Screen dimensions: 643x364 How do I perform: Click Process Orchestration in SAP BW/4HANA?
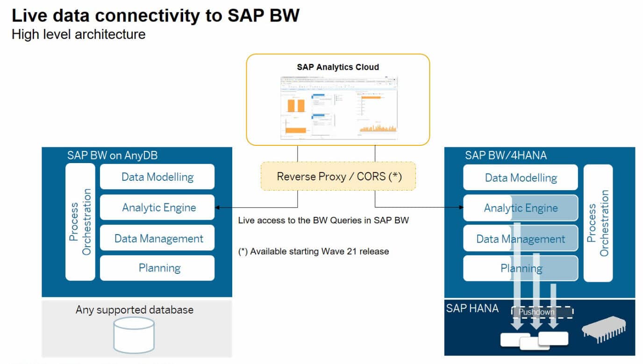click(598, 223)
